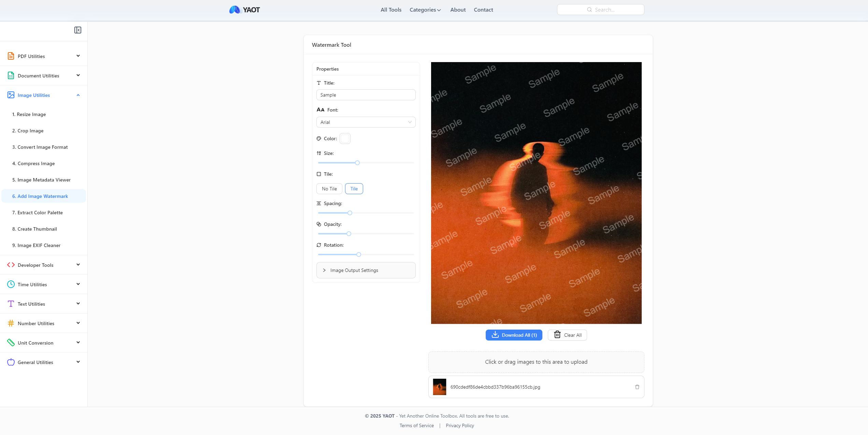Screen dimensions: 868x435
Task: Select the No Tile option
Action: (329, 189)
